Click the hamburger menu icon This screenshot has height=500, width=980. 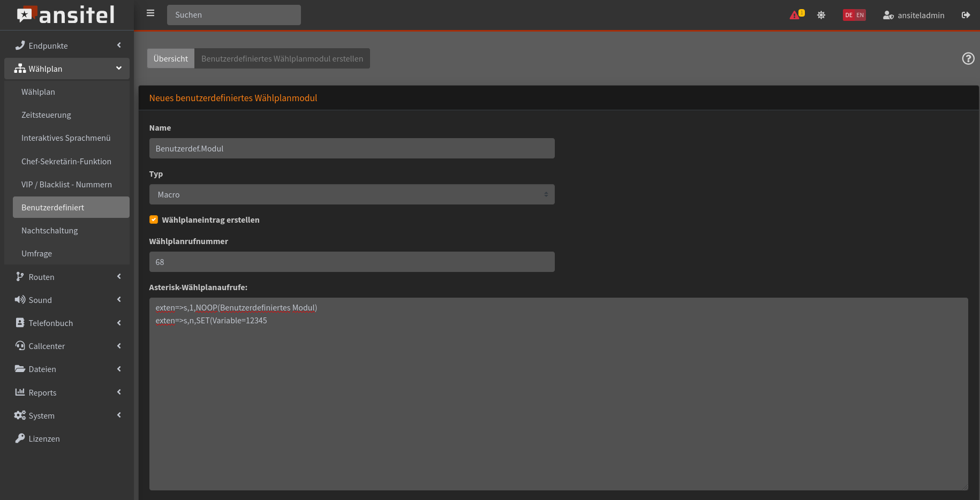[150, 13]
